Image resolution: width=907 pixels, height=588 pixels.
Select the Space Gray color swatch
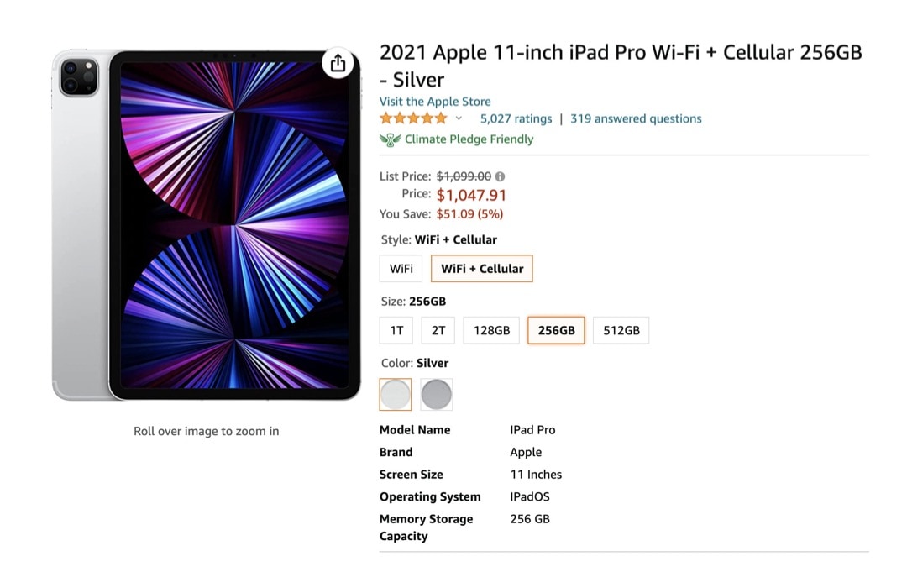pos(436,394)
